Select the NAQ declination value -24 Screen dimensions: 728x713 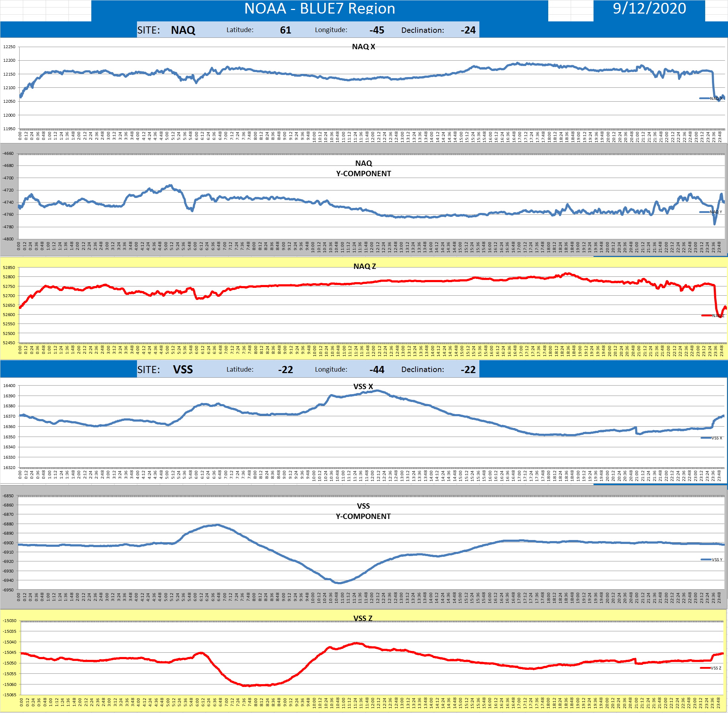(468, 30)
